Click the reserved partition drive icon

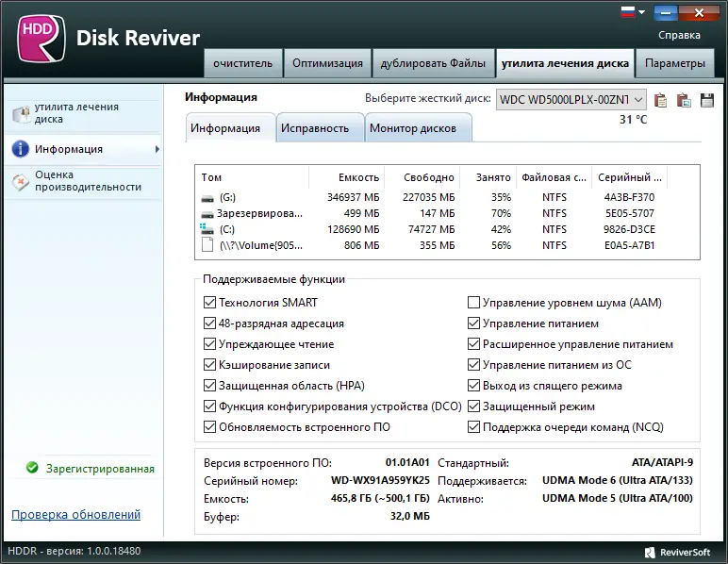(x=207, y=214)
